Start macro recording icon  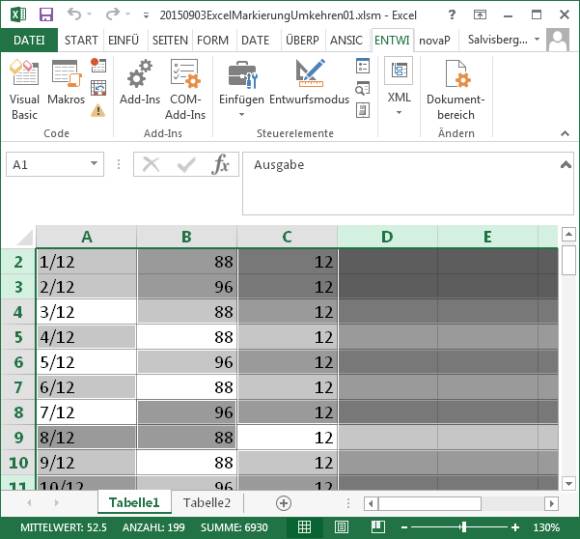[x=98, y=65]
